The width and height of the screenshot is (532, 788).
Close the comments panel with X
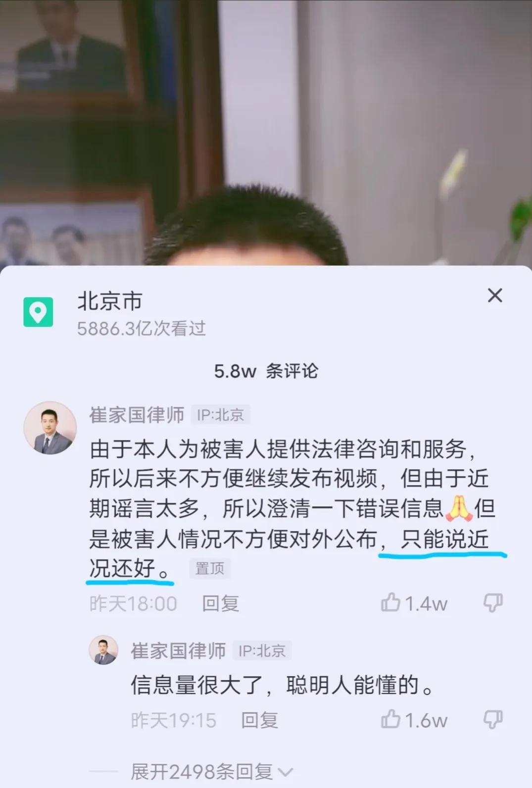pyautogui.click(x=495, y=295)
